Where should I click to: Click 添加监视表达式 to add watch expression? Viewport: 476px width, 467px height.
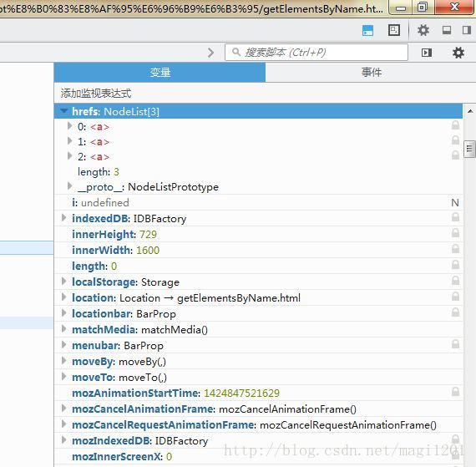tap(96, 94)
